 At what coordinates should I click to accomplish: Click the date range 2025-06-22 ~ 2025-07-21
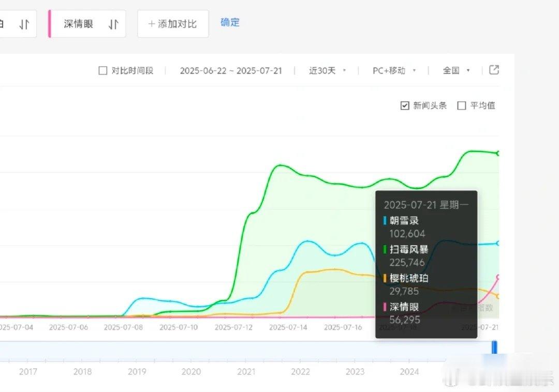point(231,70)
